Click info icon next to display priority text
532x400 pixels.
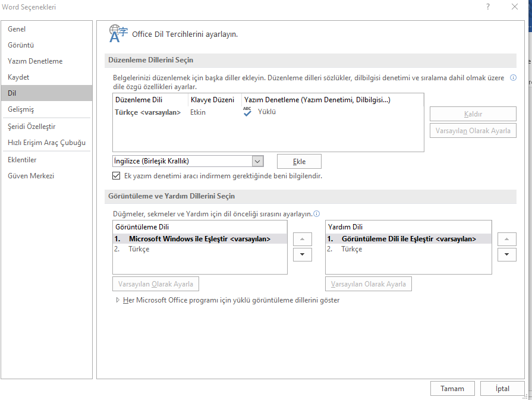point(317,214)
